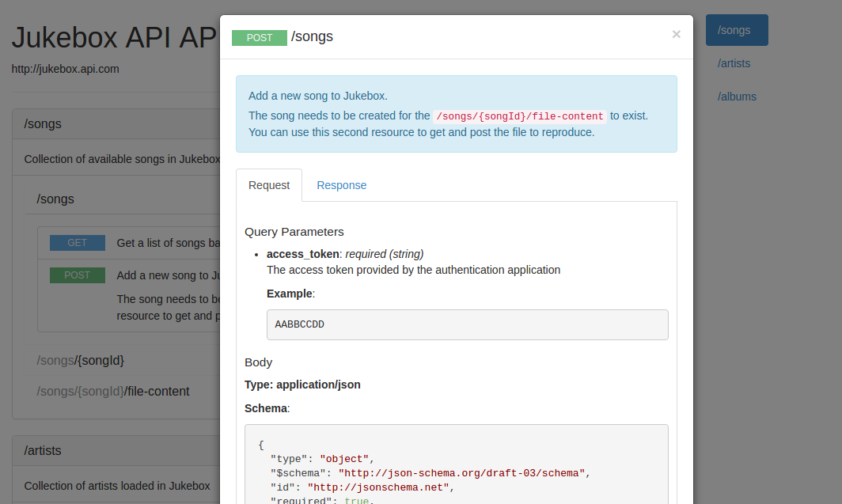Close the POST /songs modal dialog
Viewport: 842px width, 504px height.
click(676, 35)
